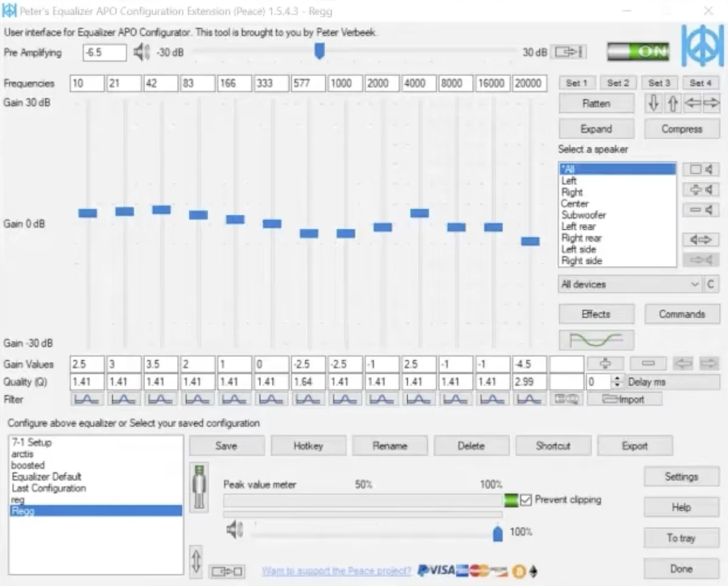Load preset Set 3
The image size is (728, 586).
click(659, 83)
